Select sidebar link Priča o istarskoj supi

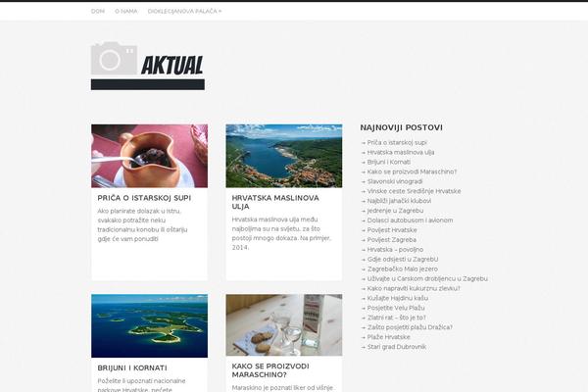[x=397, y=142]
